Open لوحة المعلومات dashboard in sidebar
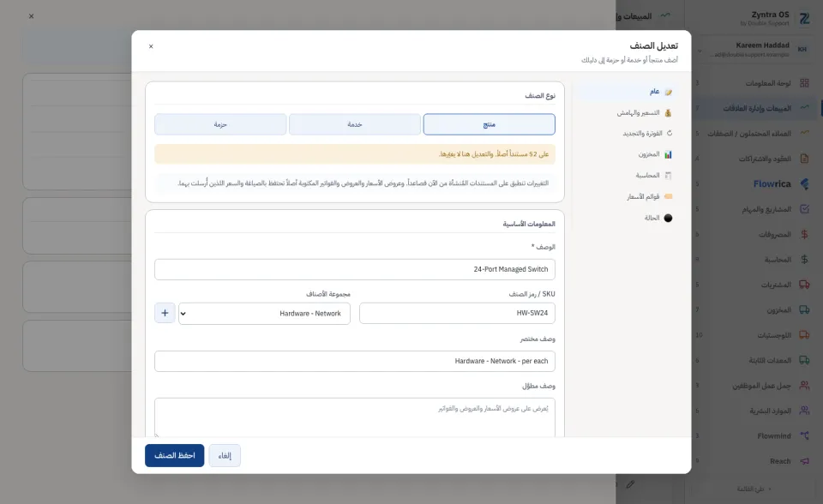The height and width of the screenshot is (504, 823). [x=768, y=83]
